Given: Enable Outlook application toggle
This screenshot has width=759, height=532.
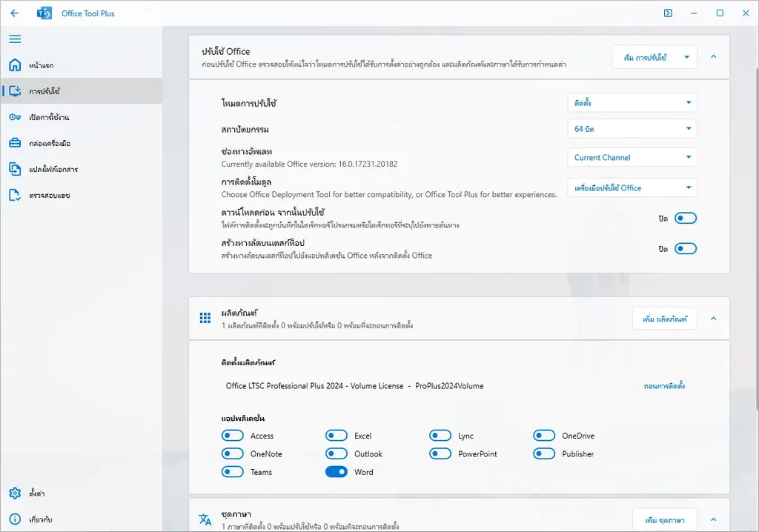Looking at the screenshot, I should [337, 453].
